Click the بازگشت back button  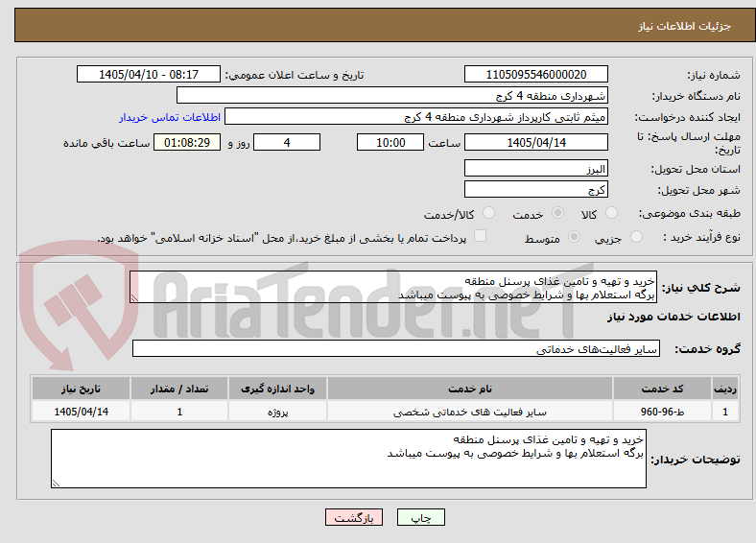[x=354, y=517]
